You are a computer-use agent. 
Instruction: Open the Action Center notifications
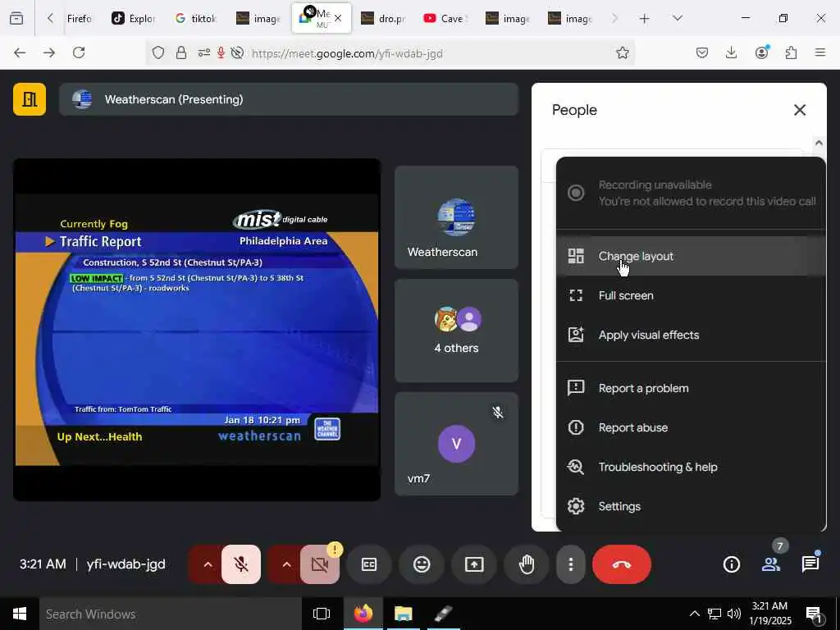[x=815, y=614]
